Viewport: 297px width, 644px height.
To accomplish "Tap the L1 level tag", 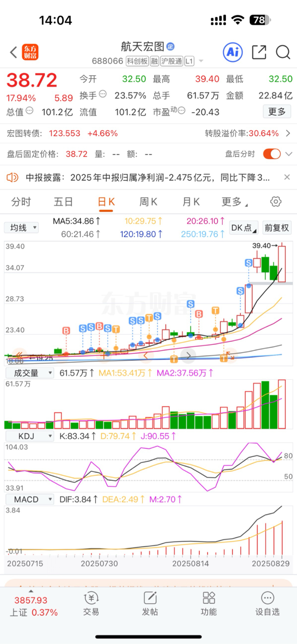I will [x=189, y=61].
